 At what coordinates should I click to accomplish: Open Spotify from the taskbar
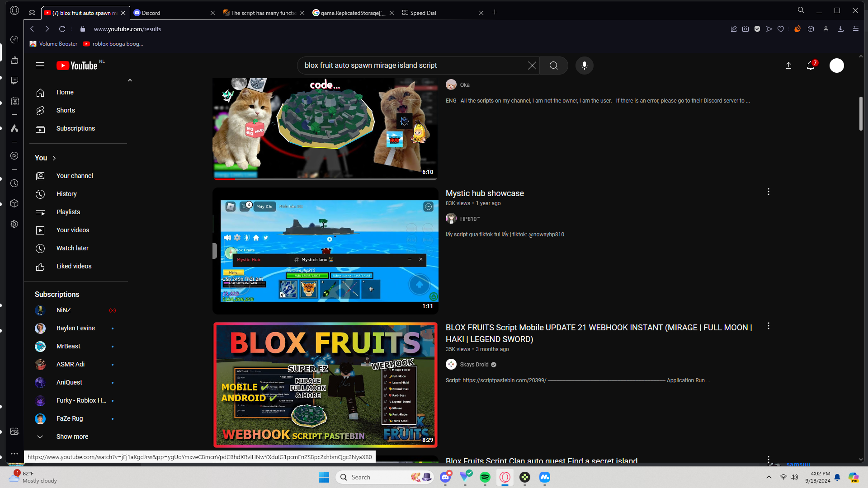pyautogui.click(x=485, y=477)
